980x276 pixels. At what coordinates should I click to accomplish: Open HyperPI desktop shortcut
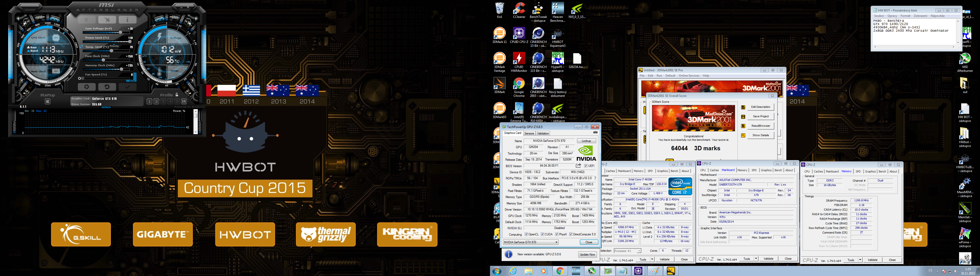point(558,62)
